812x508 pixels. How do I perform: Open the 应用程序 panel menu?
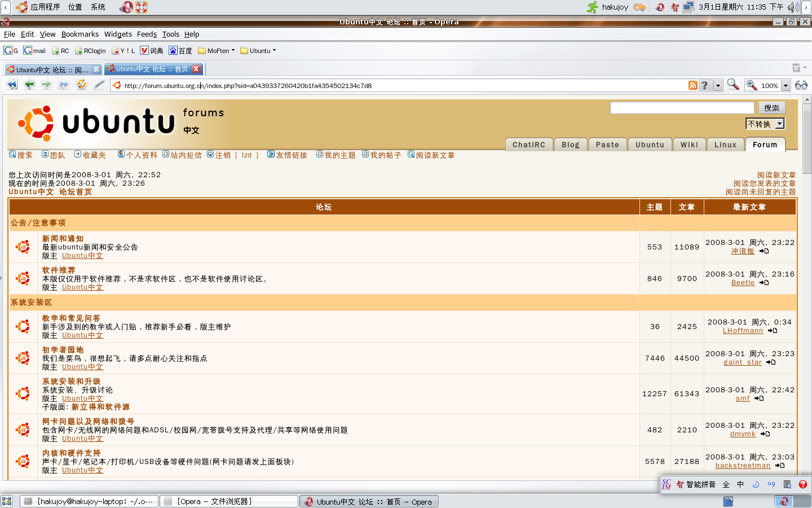[x=38, y=7]
